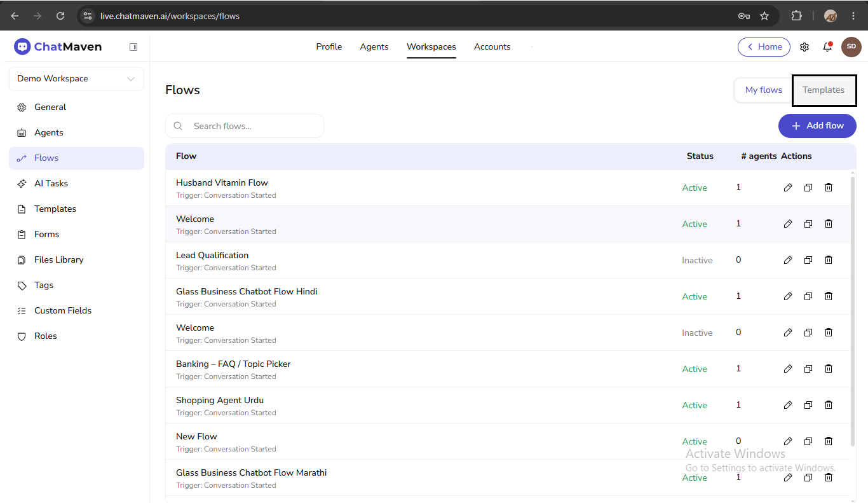This screenshot has width=868, height=503.
Task: Open AI Tasks in the sidebar
Action: 76,184
